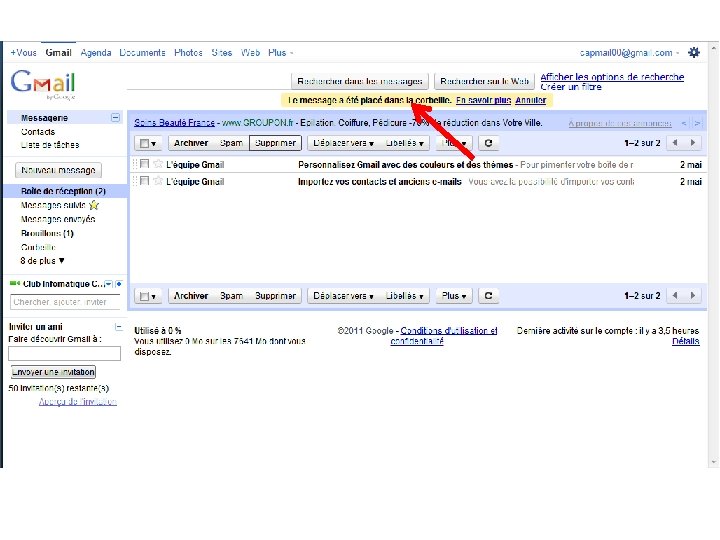The image size is (720, 540).
Task: Tick the checkbox for Personnalisez Gmail message
Action: point(145,163)
